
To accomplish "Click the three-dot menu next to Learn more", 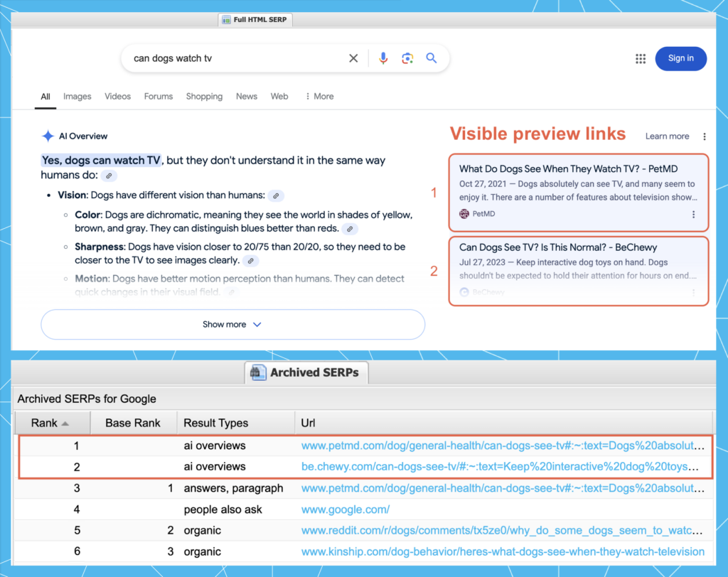I will coord(705,136).
